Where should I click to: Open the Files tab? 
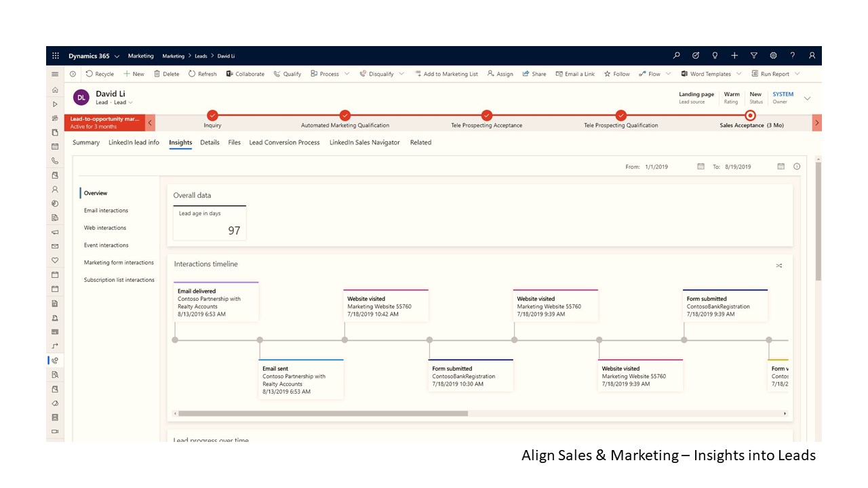(235, 142)
